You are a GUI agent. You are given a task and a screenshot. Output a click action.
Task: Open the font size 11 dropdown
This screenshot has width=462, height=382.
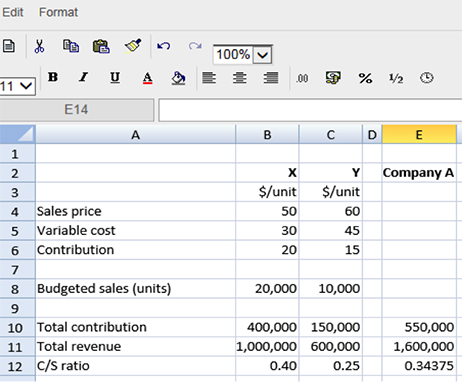[x=17, y=86]
